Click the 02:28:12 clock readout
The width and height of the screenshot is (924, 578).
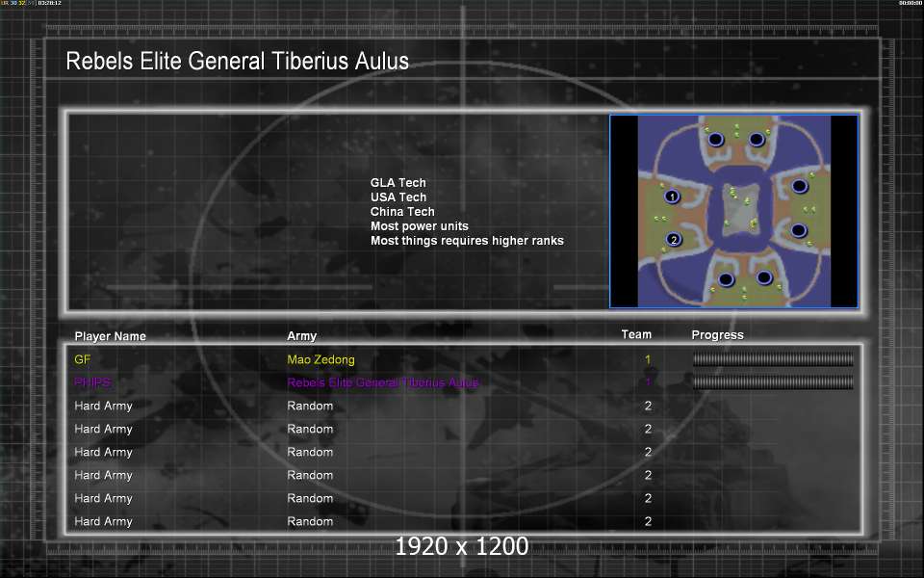coord(49,3)
